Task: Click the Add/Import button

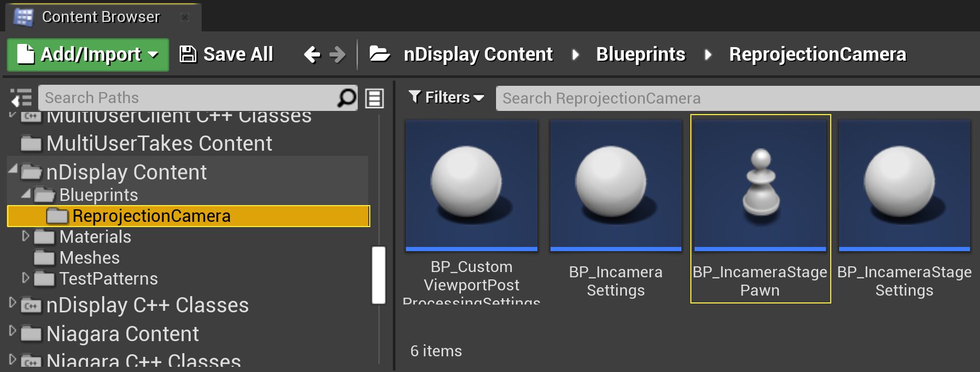Action: 87,54
